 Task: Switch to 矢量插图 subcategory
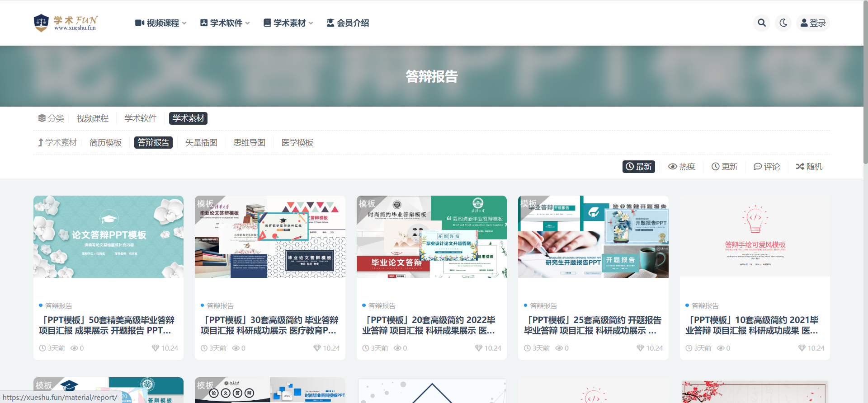(x=201, y=143)
